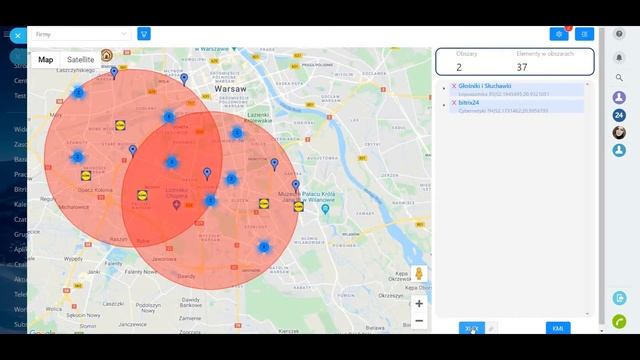Viewport: 640px width, 360px height.
Task: Click the small pencil icon beside XLSX
Action: [491, 328]
